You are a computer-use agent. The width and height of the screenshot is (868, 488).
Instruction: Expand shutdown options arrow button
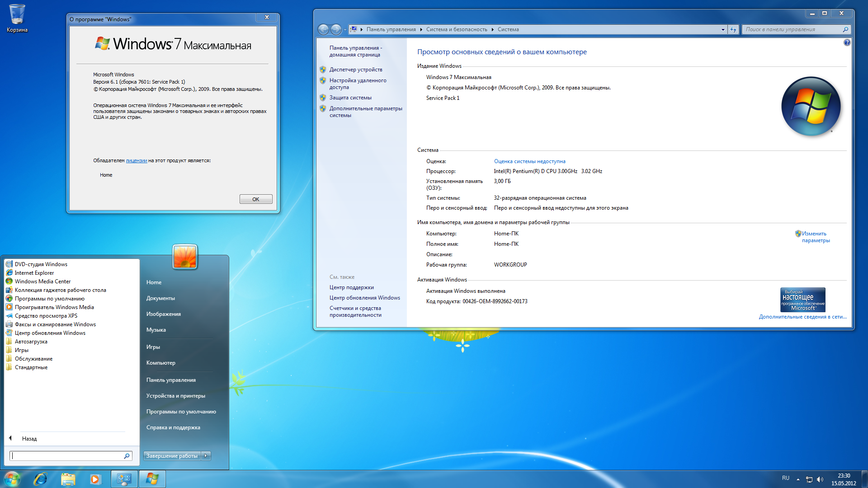[x=206, y=456]
